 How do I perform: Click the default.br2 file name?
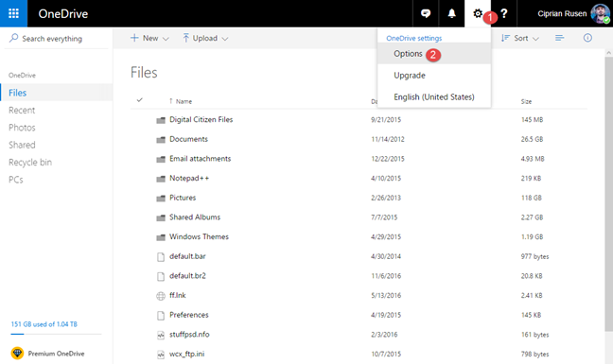pyautogui.click(x=187, y=276)
